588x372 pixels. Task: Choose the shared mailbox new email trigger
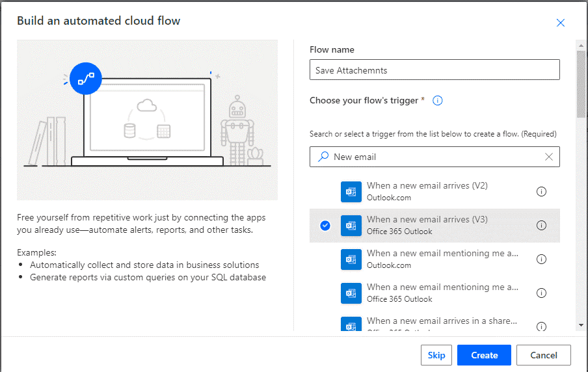click(x=442, y=323)
